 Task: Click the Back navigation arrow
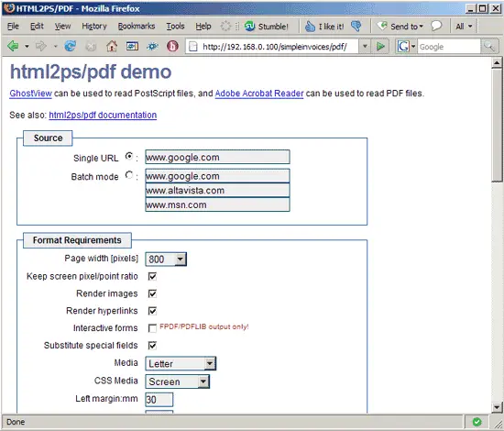[13, 47]
